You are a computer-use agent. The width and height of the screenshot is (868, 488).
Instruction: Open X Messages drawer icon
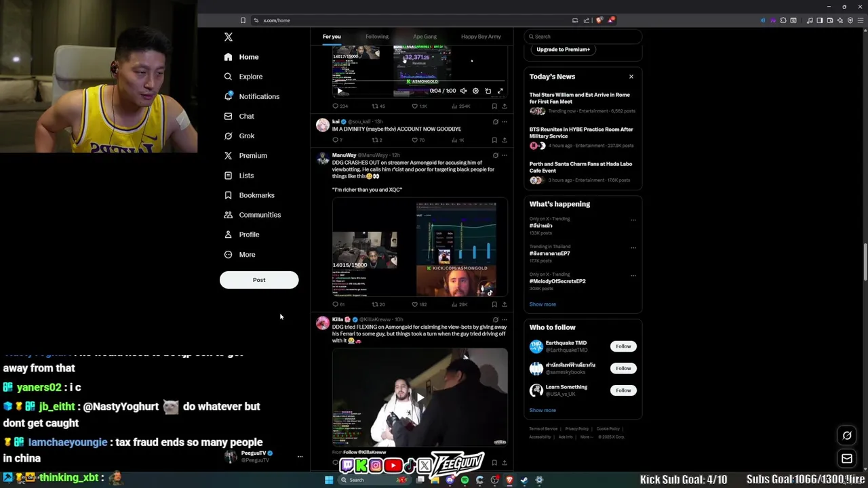point(847,459)
